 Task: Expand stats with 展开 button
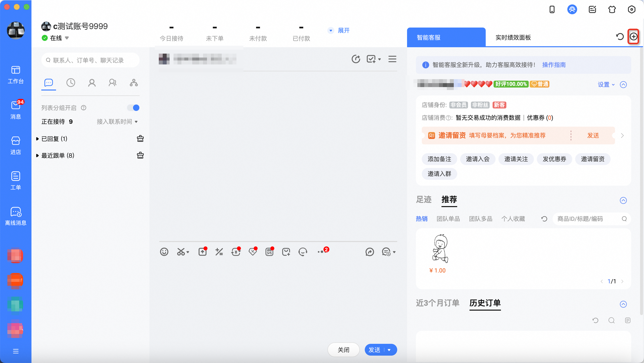pos(339,30)
